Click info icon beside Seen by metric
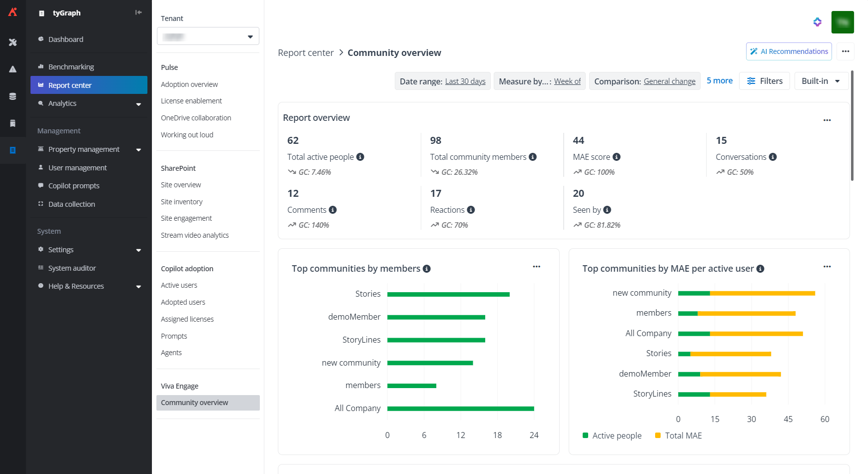 (x=607, y=210)
